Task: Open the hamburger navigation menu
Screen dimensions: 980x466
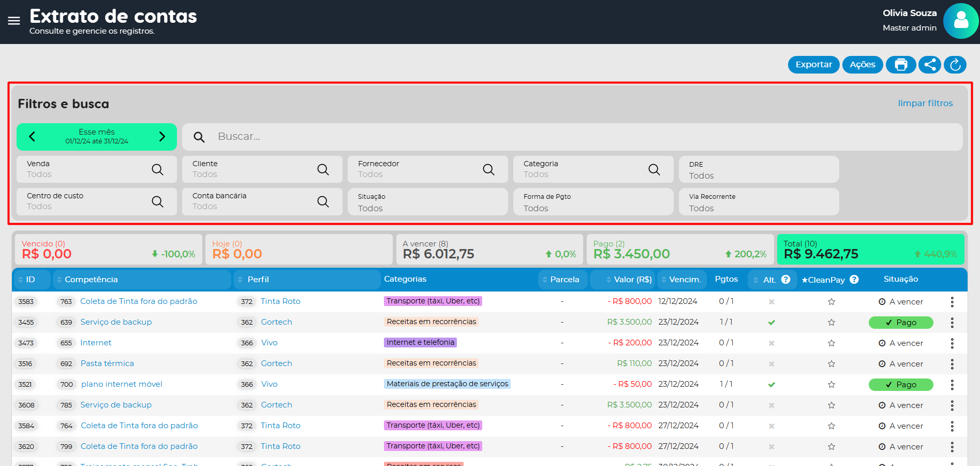Action: 14,21
